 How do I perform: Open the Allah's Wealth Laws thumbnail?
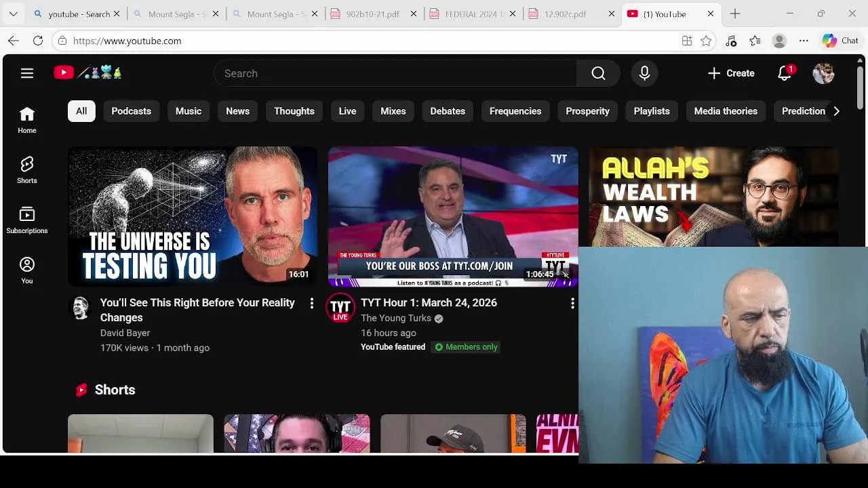[x=713, y=197]
